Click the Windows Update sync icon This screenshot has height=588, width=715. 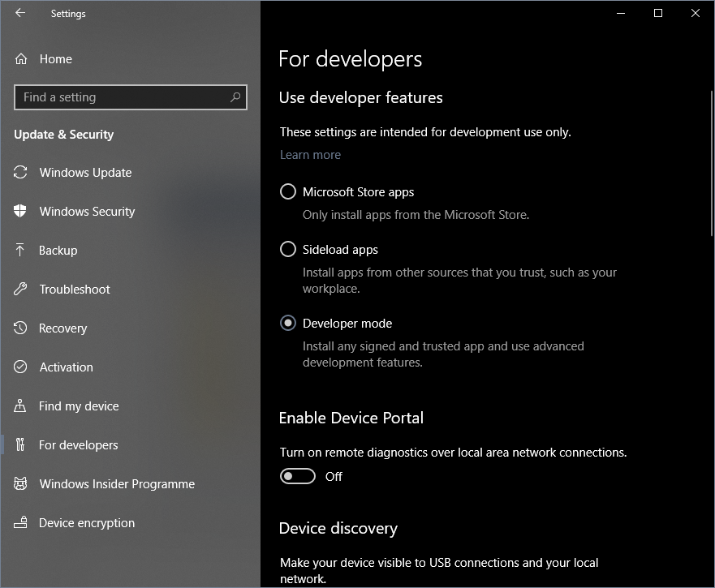pos(21,173)
